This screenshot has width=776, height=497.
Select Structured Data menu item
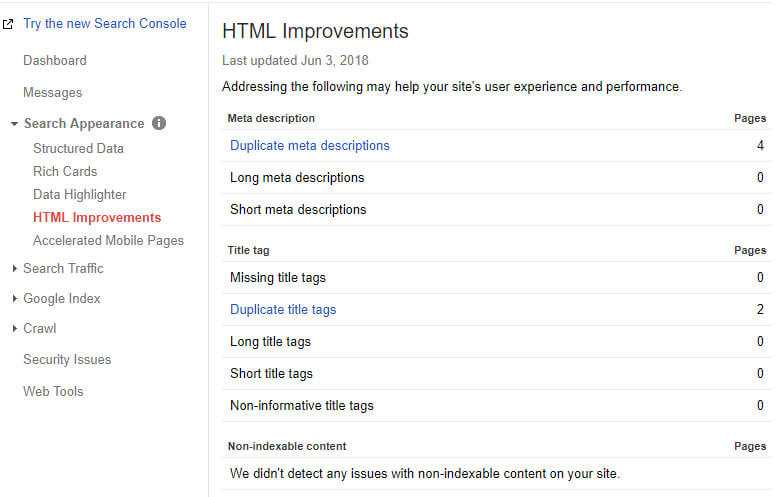tap(78, 149)
